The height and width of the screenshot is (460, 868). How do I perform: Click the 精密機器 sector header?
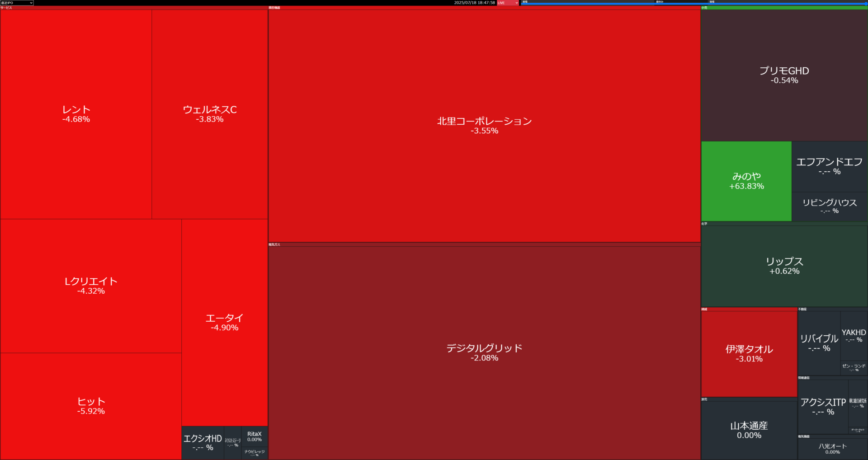coord(484,8)
